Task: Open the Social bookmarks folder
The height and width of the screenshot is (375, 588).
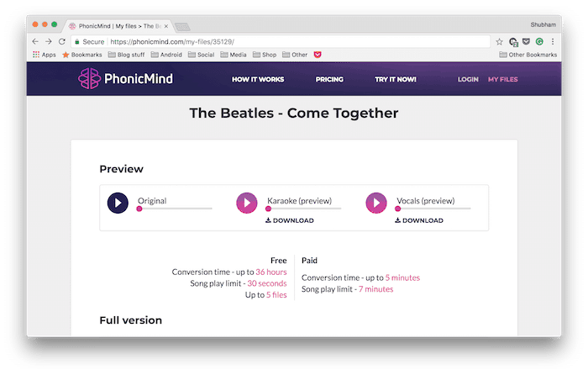Action: point(201,55)
